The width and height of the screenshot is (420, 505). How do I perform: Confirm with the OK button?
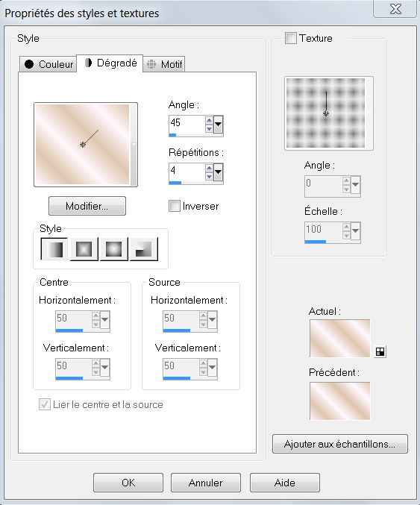[x=128, y=483]
